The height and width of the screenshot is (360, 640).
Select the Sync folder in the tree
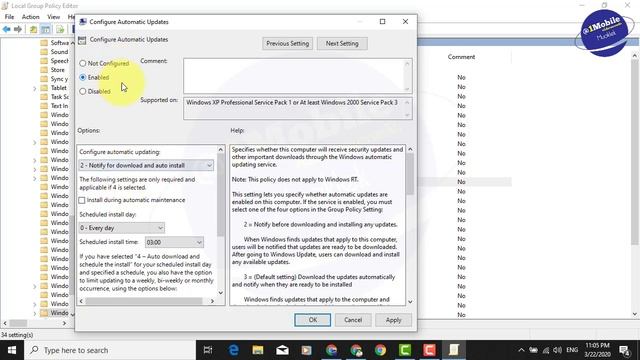pyautogui.click(x=59, y=79)
